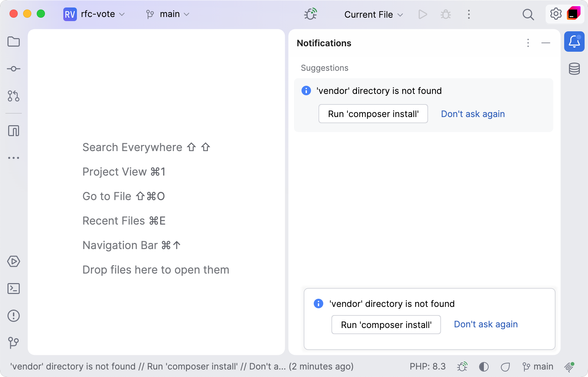Open the Git tool window in left sidebar
The width and height of the screenshot is (588, 377).
point(14,342)
